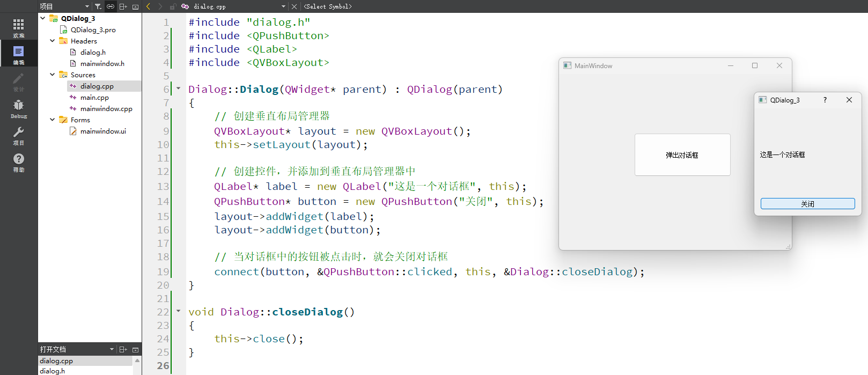Click line number 26 in the gutter
The height and width of the screenshot is (375, 868).
163,365
